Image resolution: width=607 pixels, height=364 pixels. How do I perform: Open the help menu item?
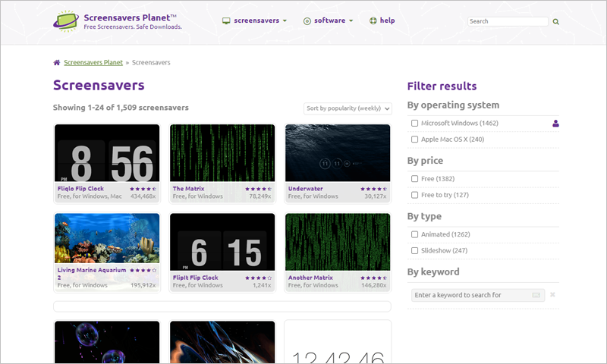(387, 20)
